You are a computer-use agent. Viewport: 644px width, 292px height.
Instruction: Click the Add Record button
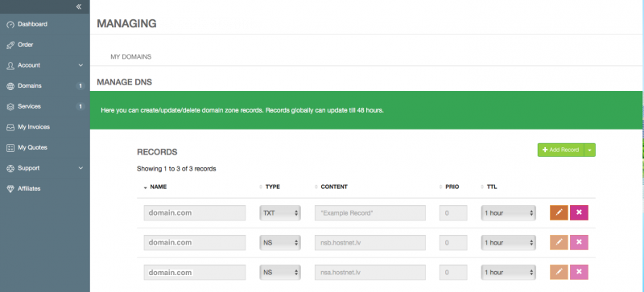pos(560,150)
